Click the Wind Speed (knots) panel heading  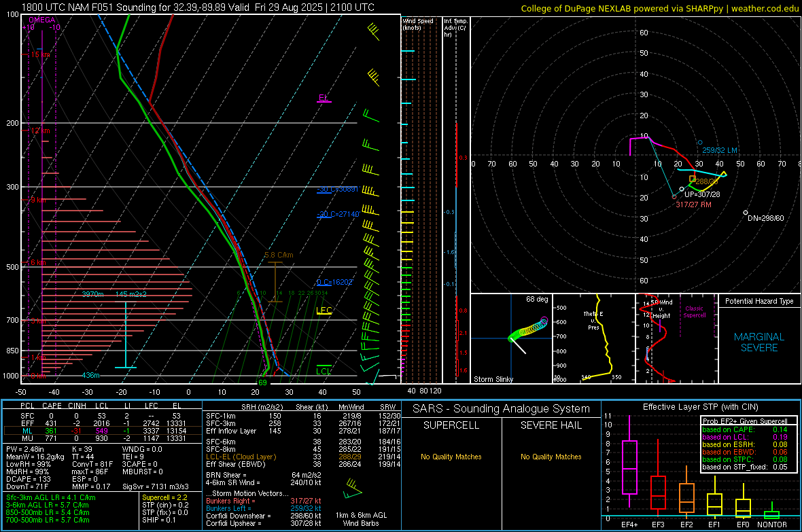click(418, 24)
